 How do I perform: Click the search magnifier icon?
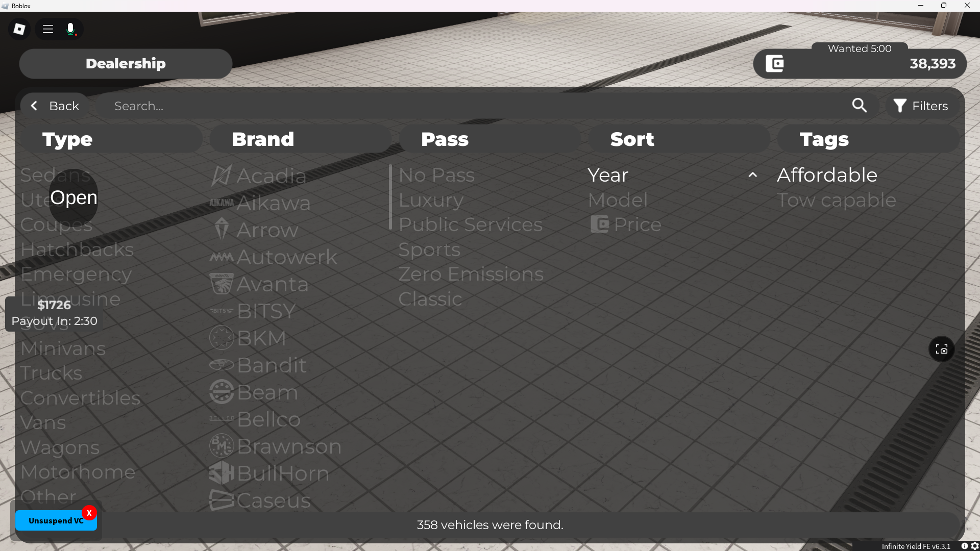pos(859,106)
